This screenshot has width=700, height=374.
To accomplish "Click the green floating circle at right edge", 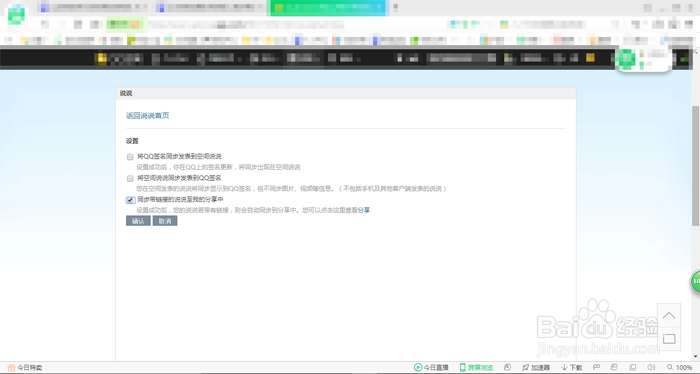I will click(x=696, y=282).
